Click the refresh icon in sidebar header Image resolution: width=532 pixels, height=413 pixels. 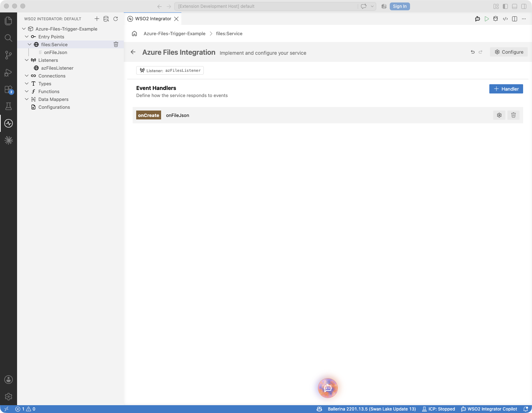click(116, 19)
